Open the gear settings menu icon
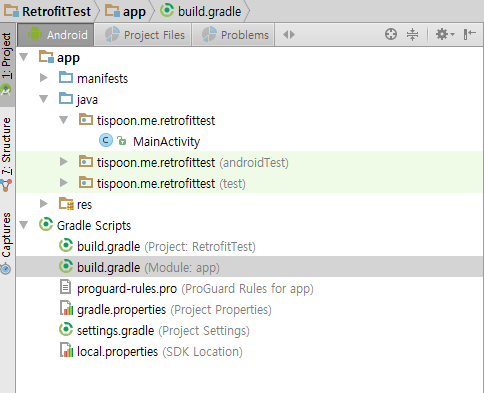 click(445, 34)
